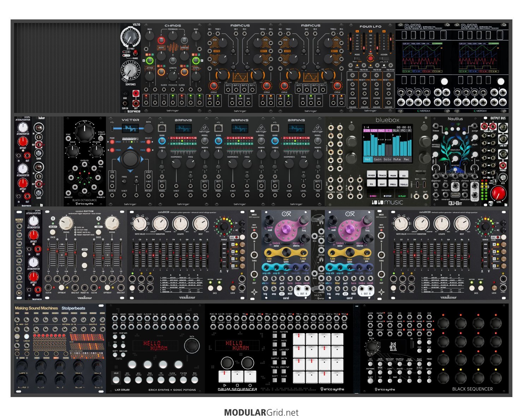Viewport: 523px width, 420px height.
Task: Click the DATA knob on LXR Drum
Action: (192, 346)
